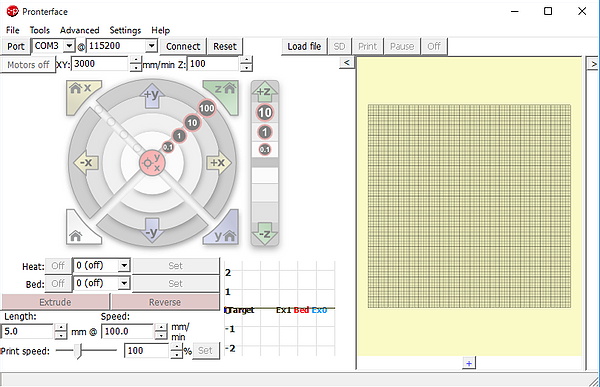
Task: Select the 0.1 mm XY step badge
Action: (x=168, y=147)
